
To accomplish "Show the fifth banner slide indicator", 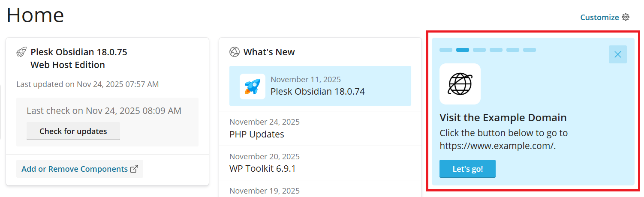I will 513,50.
